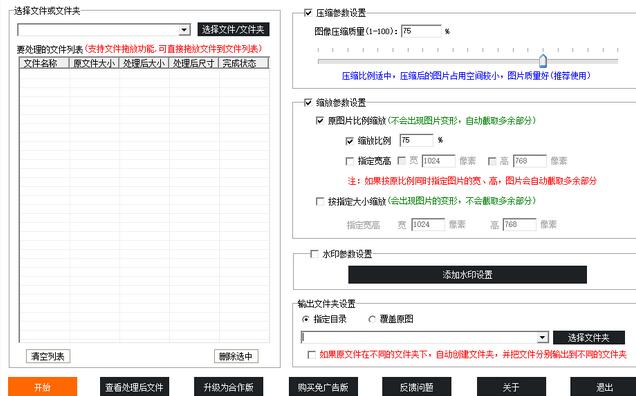Screen dimensions: 636x396
Task: Open 查看处理后文件
Action: [x=134, y=387]
